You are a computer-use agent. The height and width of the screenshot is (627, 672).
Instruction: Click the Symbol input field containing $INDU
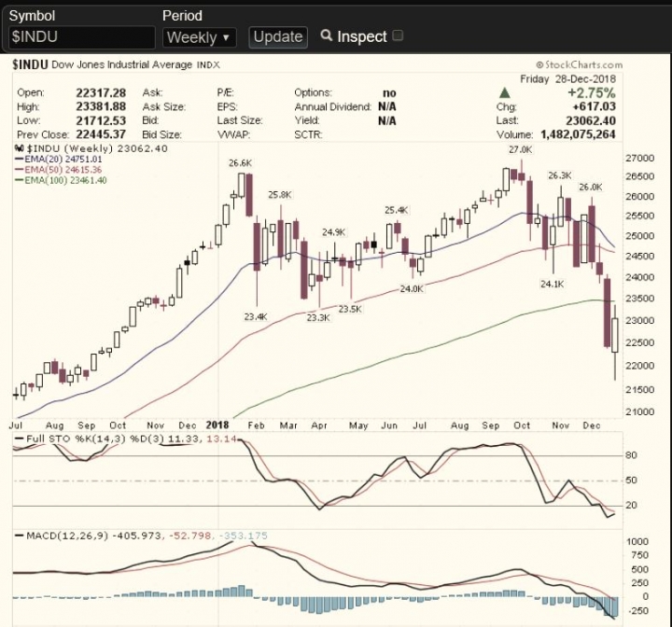click(x=82, y=37)
